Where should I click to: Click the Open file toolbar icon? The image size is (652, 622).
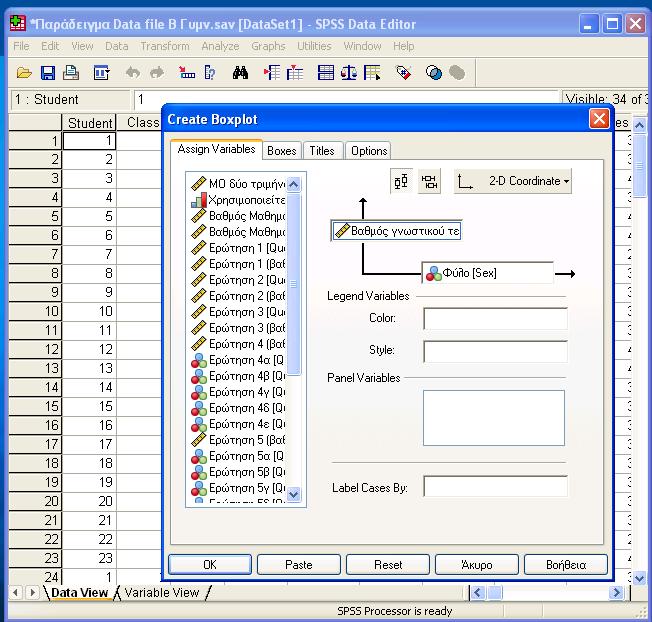pos(24,73)
